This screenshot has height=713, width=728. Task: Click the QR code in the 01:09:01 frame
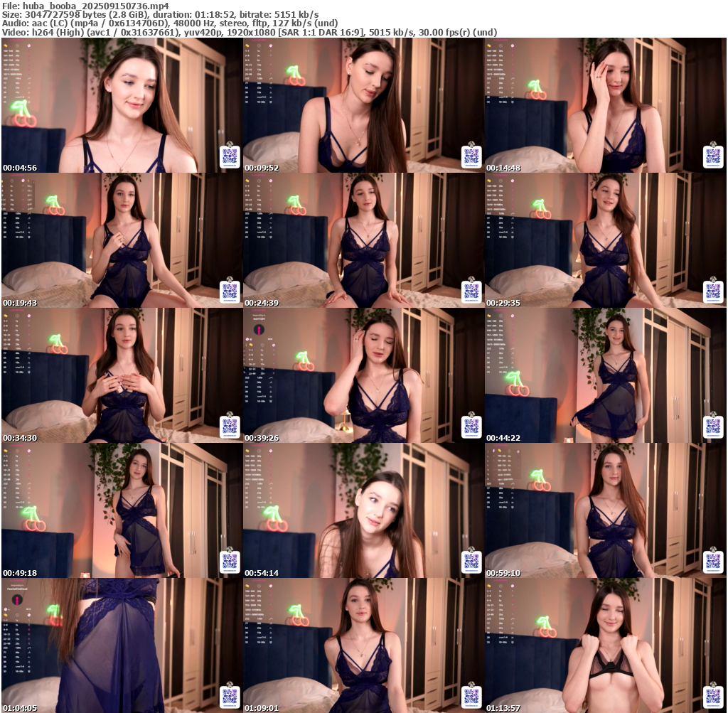click(471, 696)
